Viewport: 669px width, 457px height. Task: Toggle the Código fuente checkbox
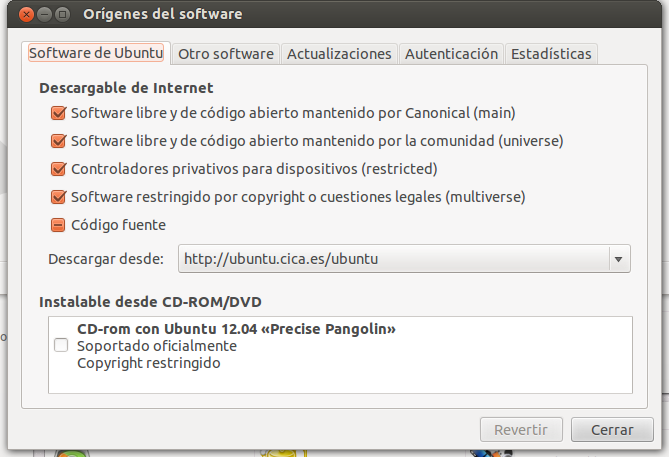(x=58, y=225)
